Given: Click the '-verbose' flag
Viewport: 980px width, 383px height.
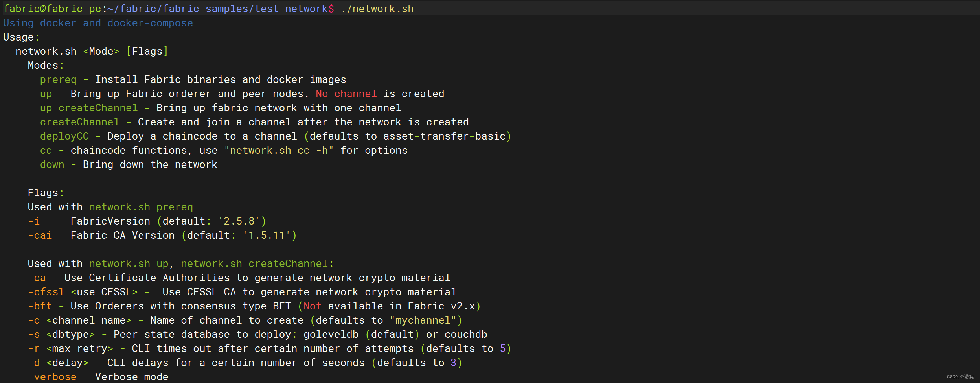Looking at the screenshot, I should (52, 377).
